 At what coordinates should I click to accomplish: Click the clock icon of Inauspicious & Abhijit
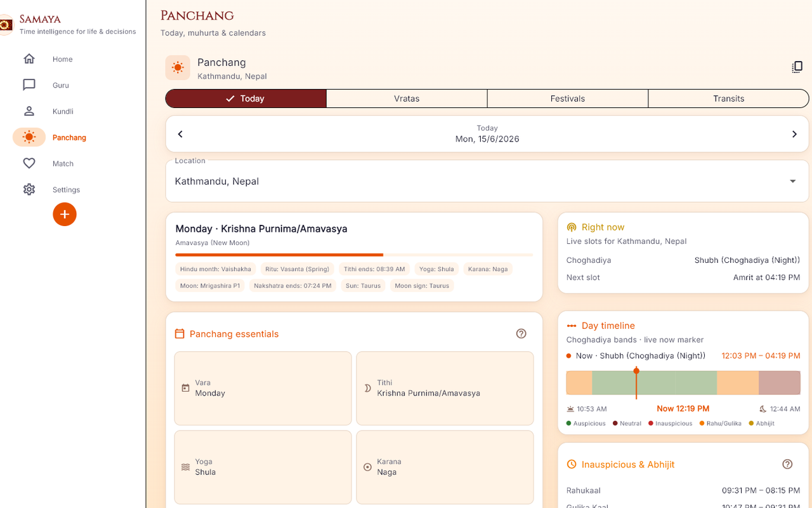tap(572, 464)
